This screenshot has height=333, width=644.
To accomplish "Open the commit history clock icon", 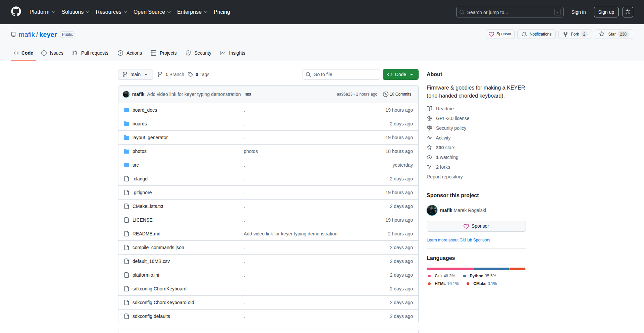I will click(x=385, y=94).
